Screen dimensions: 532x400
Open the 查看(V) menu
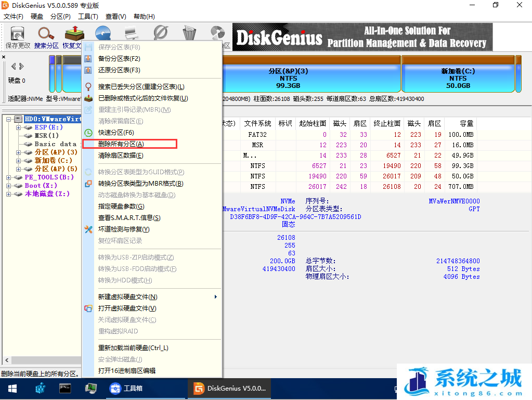[x=115, y=17]
